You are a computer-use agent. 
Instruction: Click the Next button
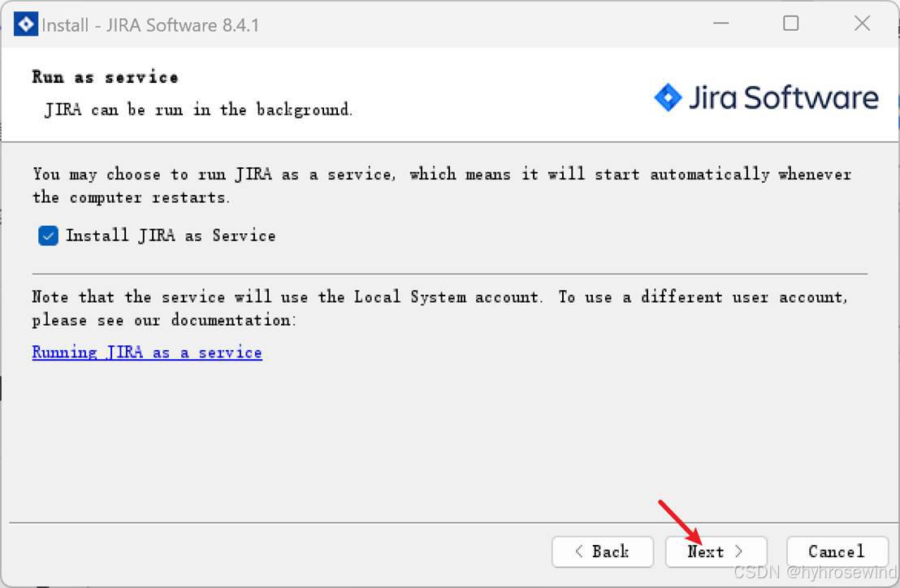716,552
